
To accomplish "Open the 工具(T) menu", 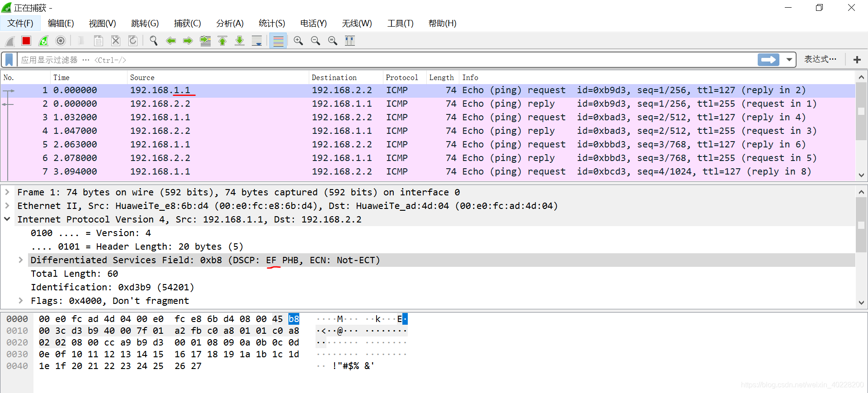I will (400, 24).
